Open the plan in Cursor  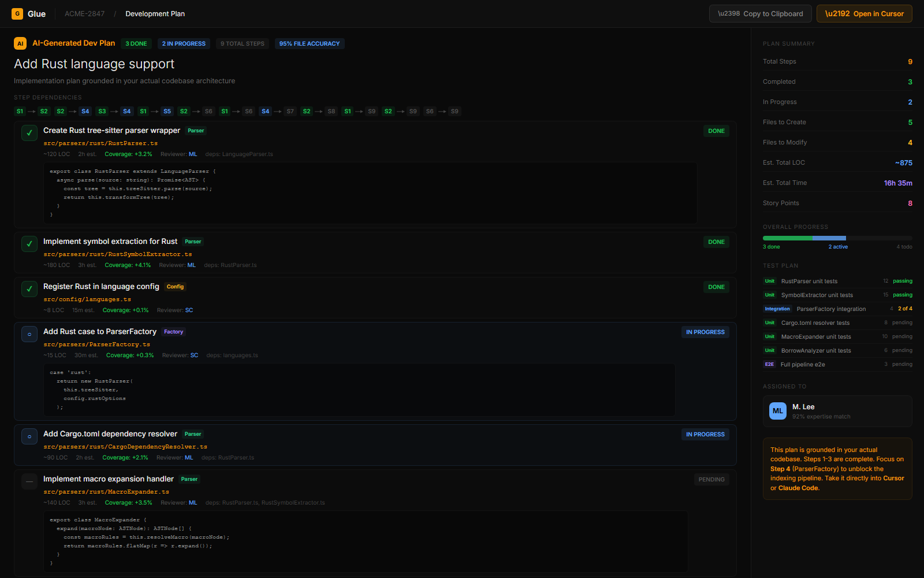pyautogui.click(x=864, y=13)
